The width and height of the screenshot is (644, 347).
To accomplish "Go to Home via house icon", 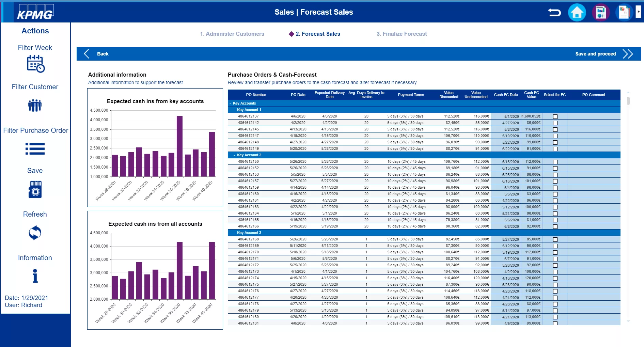I will point(577,13).
